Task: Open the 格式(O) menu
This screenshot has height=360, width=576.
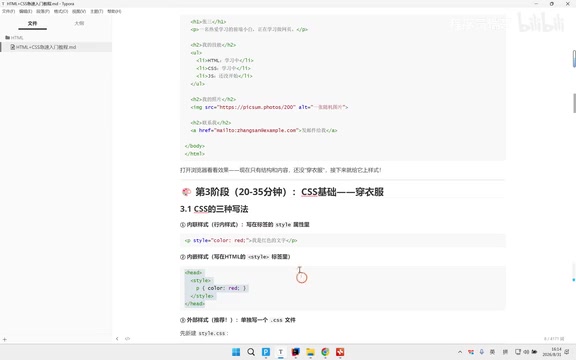Action: point(61,11)
